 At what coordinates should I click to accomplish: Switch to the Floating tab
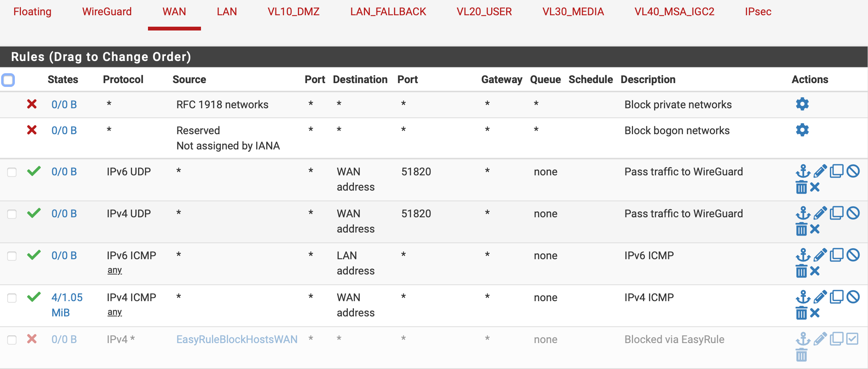pos(32,11)
